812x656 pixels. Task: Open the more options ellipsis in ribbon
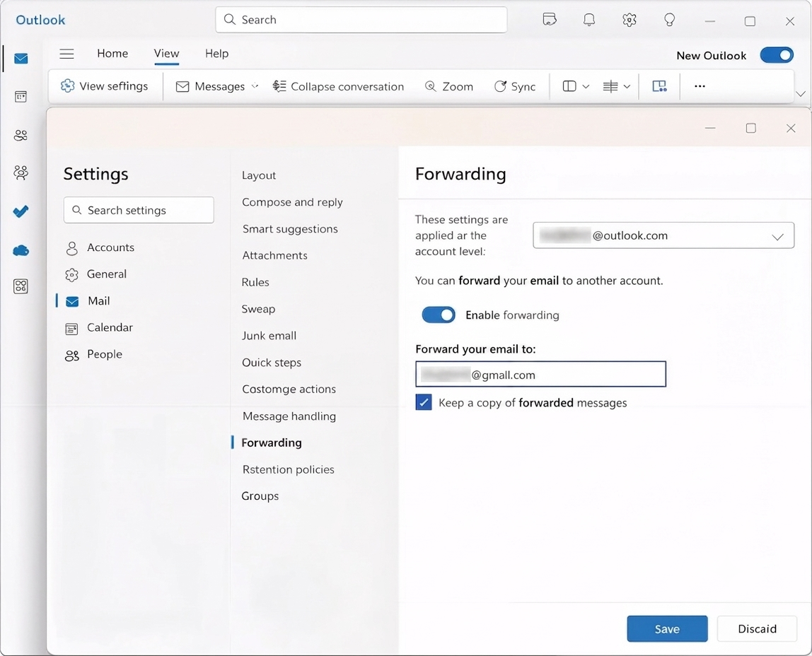point(700,86)
